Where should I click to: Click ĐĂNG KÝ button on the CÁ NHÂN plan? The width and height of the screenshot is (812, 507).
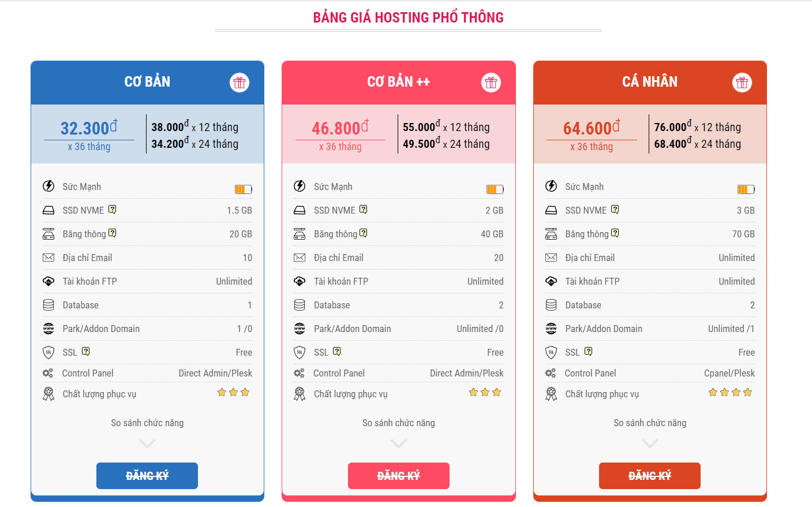point(650,475)
